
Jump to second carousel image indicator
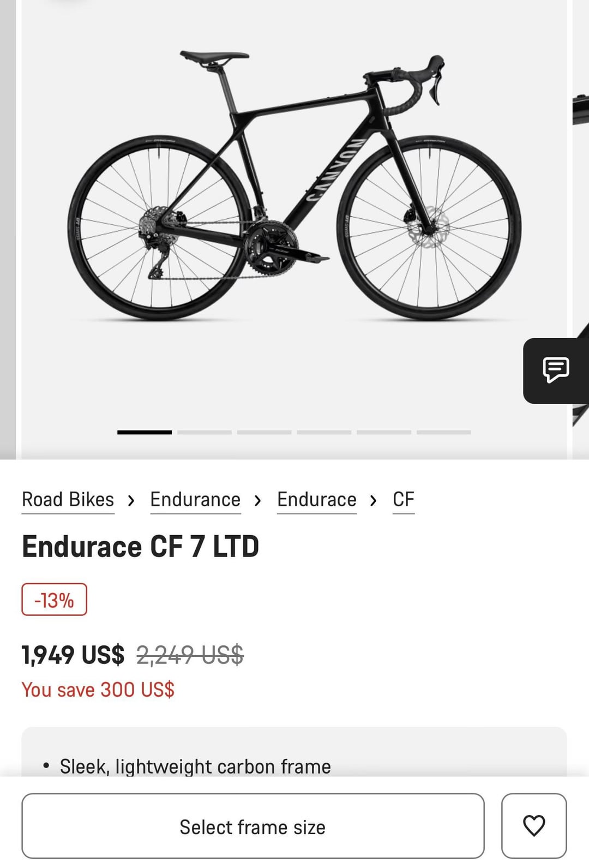point(205,432)
